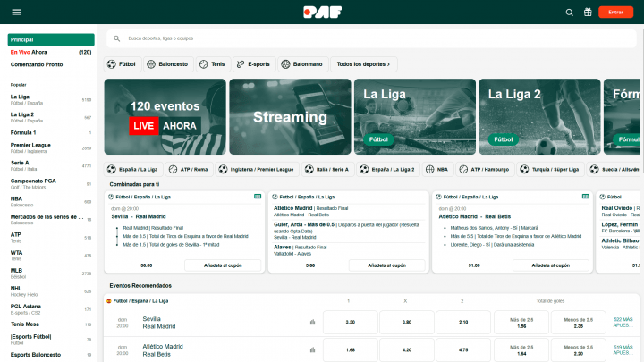The height and width of the screenshot is (362, 644).
Task: Select the NBA quick link
Action: tap(437, 169)
